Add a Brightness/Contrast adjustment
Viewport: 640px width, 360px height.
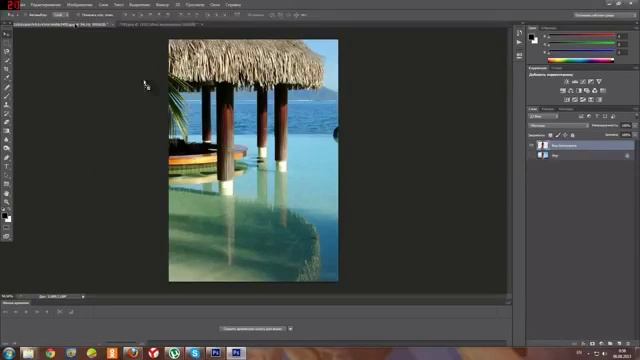[567, 82]
